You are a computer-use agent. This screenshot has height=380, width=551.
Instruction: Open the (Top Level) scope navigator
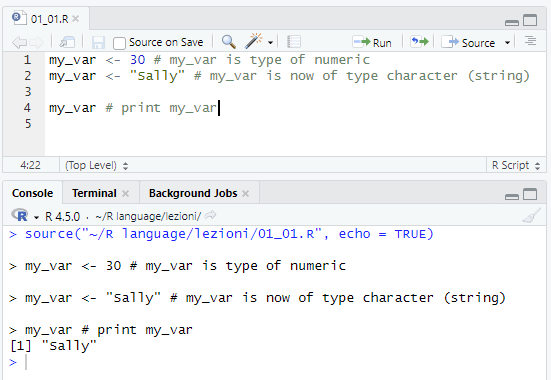tap(97, 165)
